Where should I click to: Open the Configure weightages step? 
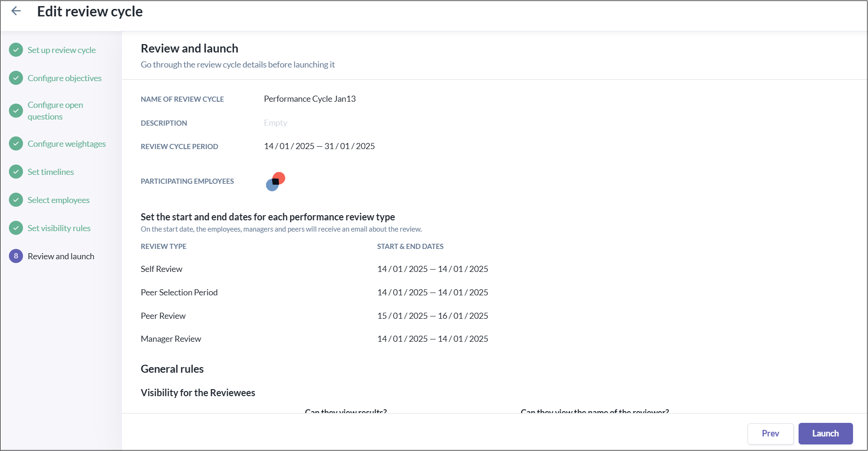pyautogui.click(x=67, y=144)
